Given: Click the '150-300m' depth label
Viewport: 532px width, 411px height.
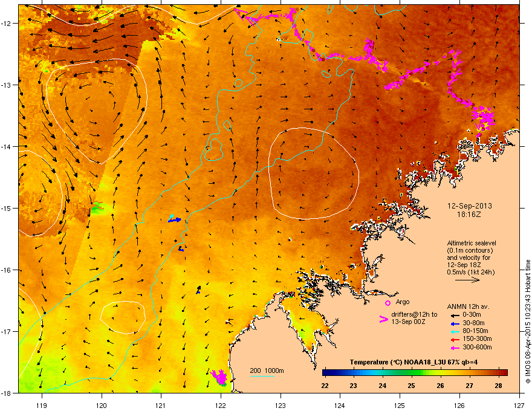Looking at the screenshot, I should pyautogui.click(x=478, y=338).
